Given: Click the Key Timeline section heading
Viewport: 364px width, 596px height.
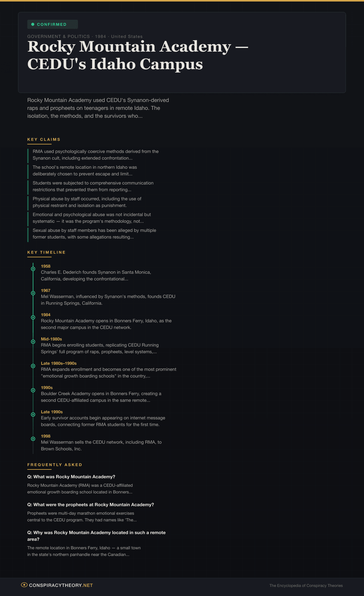Looking at the screenshot, I should [46, 252].
